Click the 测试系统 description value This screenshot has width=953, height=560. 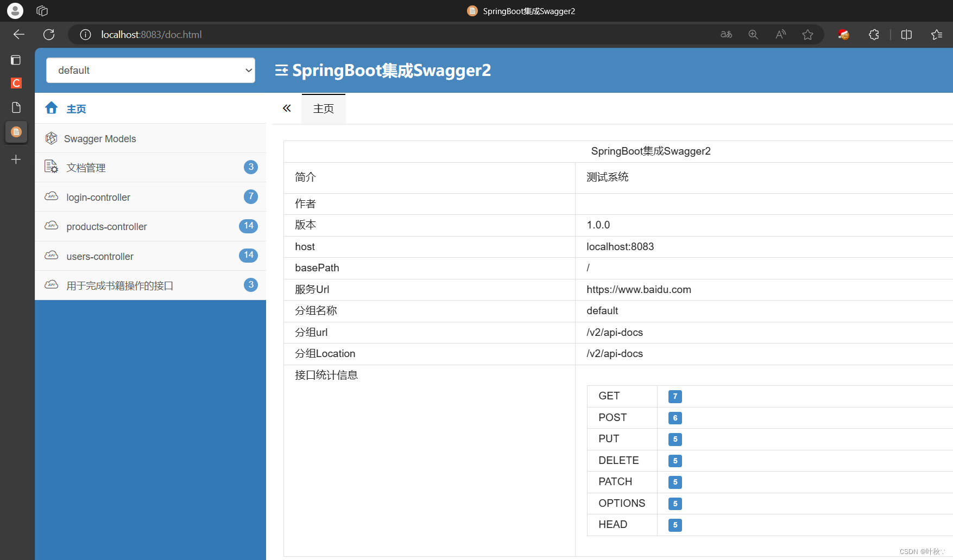(608, 177)
